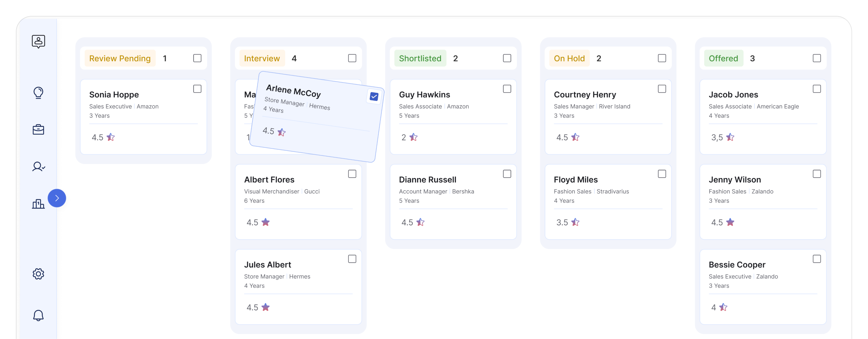Click the star rating on Arlene McCoy card
This screenshot has width=868, height=339.
(x=282, y=132)
